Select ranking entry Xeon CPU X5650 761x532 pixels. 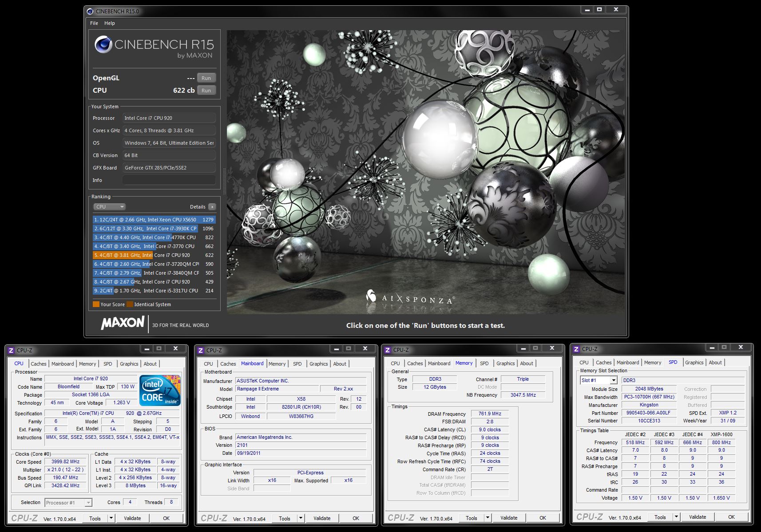pyautogui.click(x=154, y=220)
